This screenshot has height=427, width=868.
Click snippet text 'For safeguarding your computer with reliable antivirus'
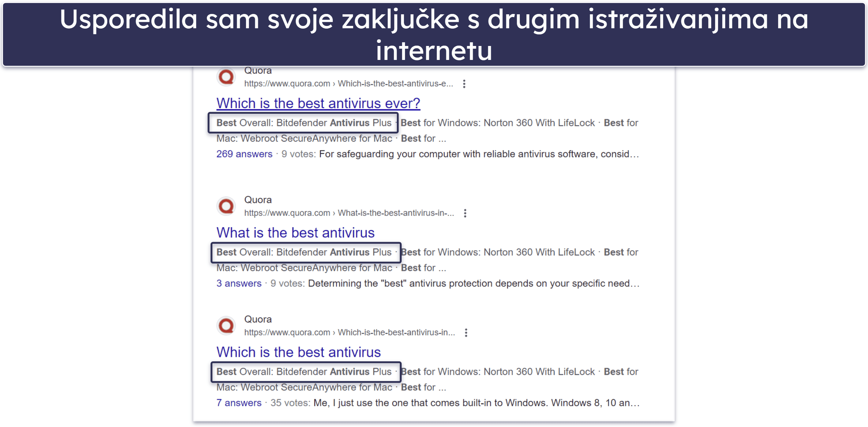(437, 154)
